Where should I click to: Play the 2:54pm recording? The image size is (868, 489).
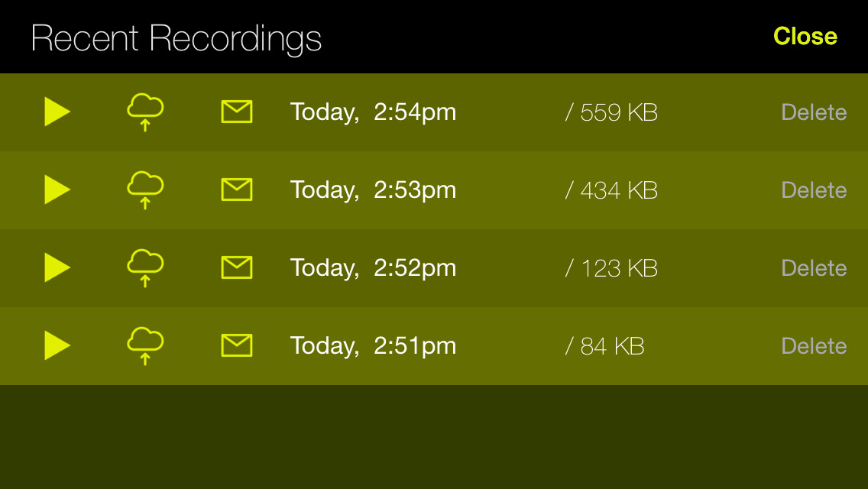57,112
